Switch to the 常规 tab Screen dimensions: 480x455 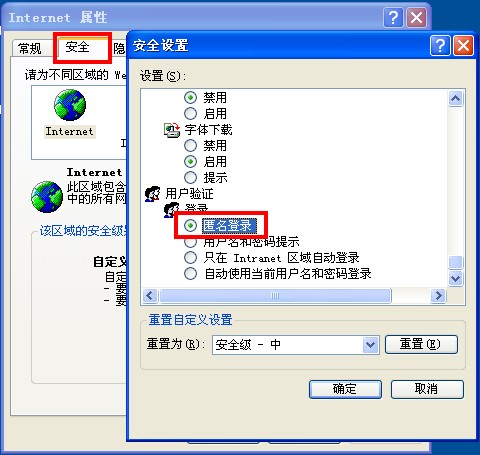coord(31,49)
